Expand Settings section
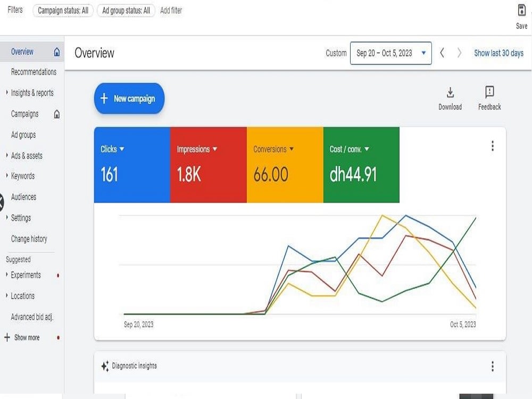 [7, 217]
